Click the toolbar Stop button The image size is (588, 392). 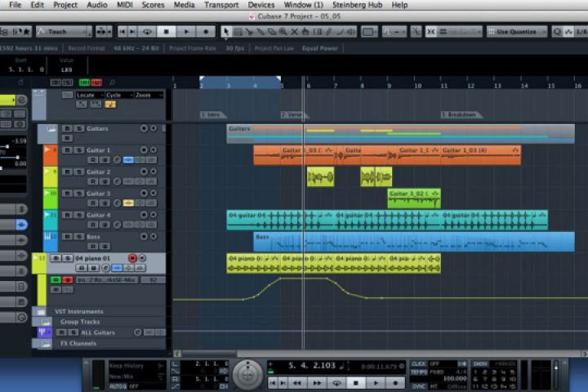[167, 32]
